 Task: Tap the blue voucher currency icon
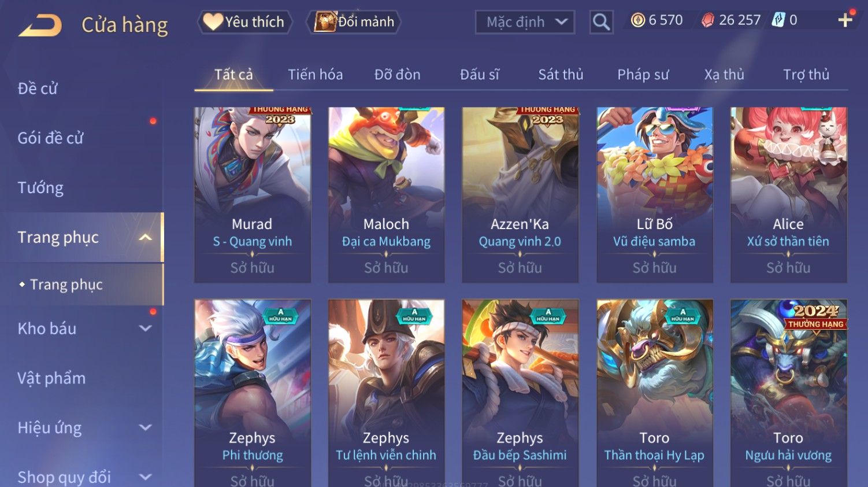778,20
